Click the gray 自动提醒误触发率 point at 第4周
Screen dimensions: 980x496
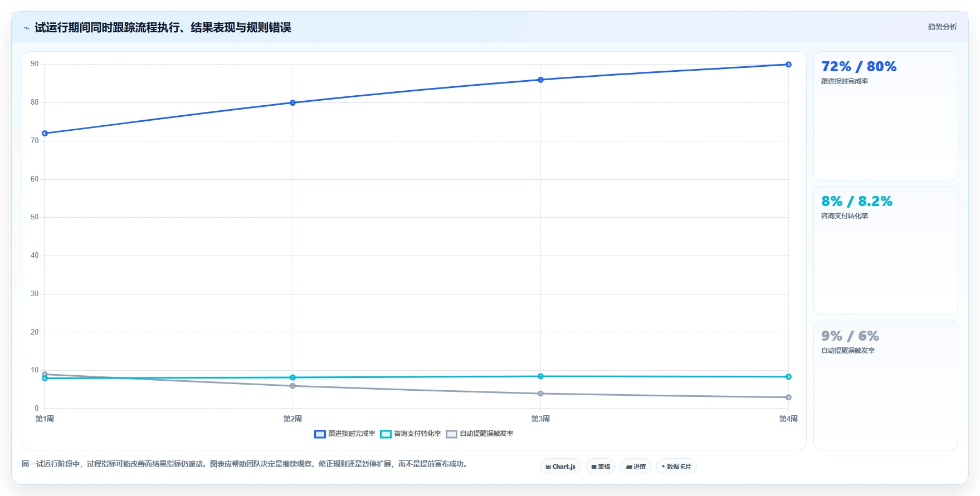(x=788, y=397)
